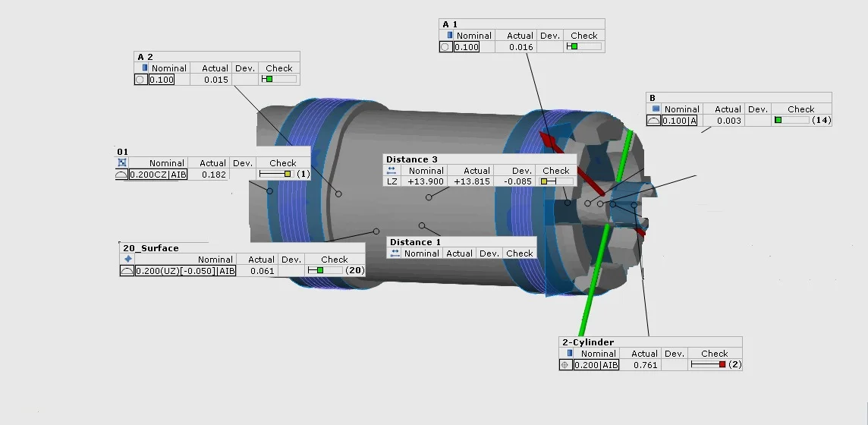Image resolution: width=868 pixels, height=425 pixels.
Task: Click the distance arrows icon in Distance 3
Action: click(x=392, y=171)
